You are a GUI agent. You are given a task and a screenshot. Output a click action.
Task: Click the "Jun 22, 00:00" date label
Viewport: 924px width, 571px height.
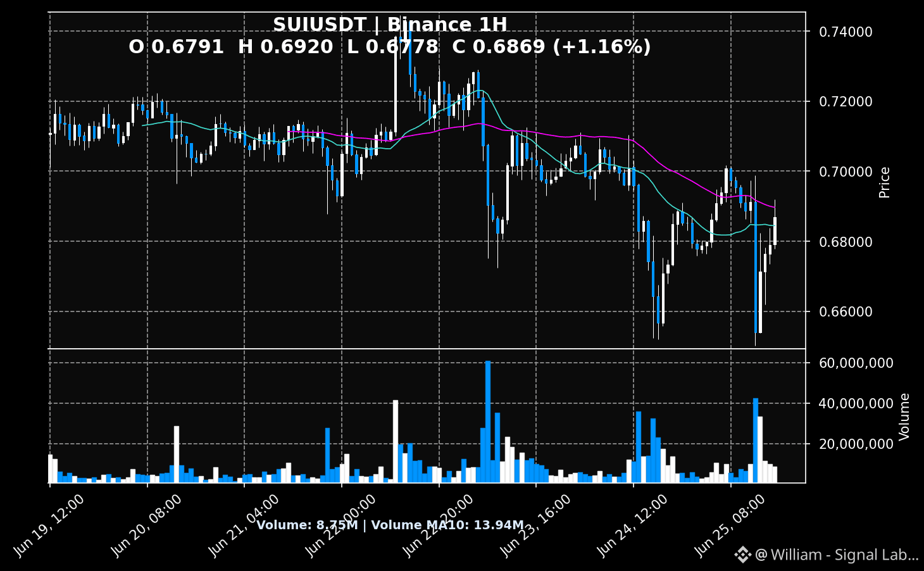340,526
